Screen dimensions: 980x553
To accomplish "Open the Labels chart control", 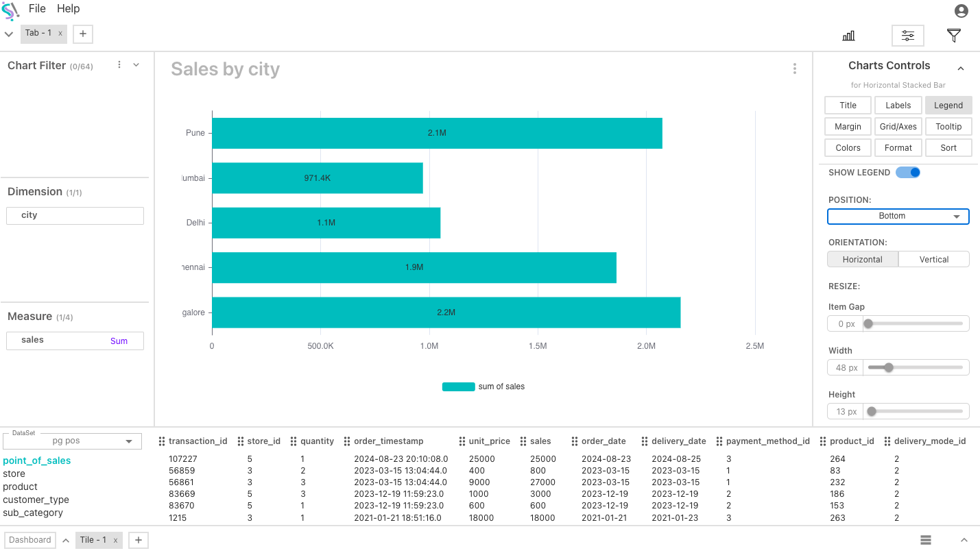I will (898, 105).
